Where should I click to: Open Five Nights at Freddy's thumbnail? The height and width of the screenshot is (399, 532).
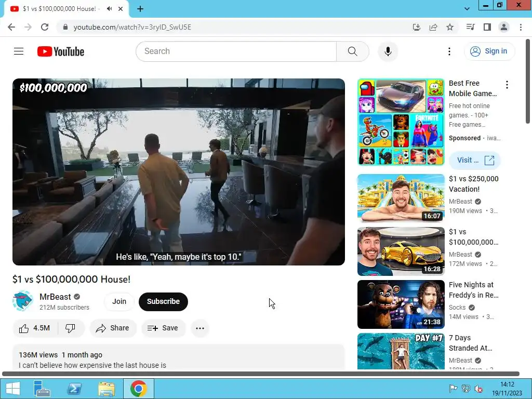pos(401,304)
